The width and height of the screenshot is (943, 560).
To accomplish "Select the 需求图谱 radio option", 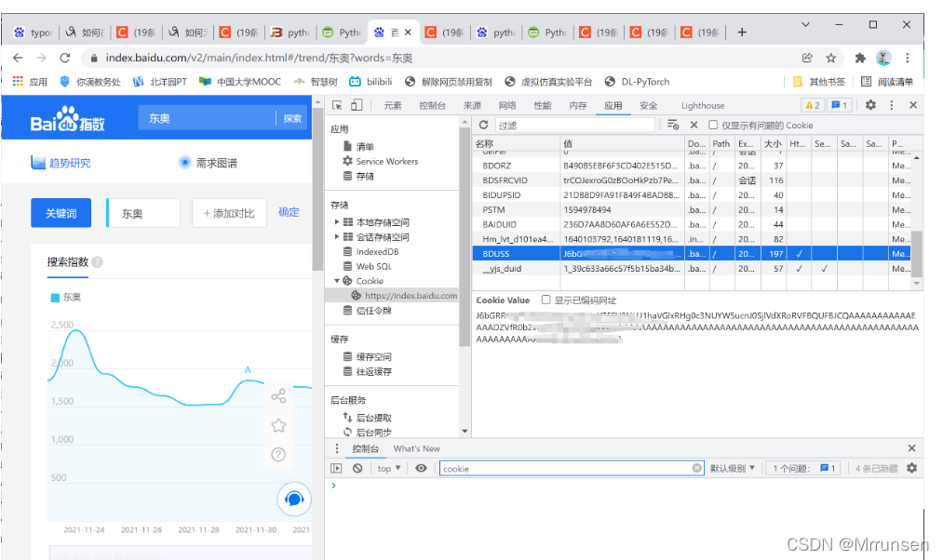I will click(185, 162).
